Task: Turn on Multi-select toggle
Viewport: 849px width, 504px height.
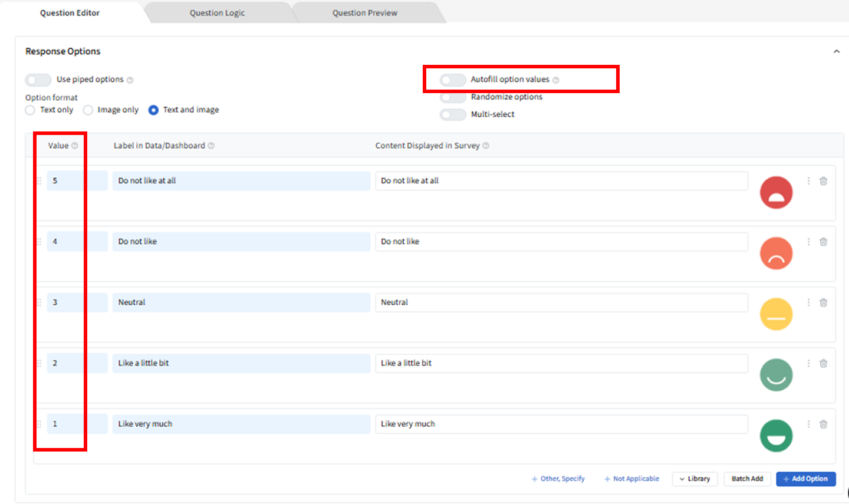Action: (452, 114)
